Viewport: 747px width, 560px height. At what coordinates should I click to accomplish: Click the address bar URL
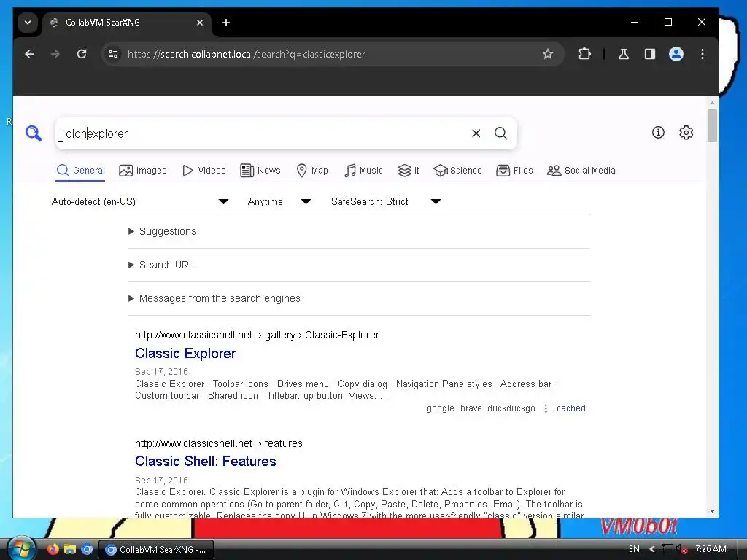click(x=247, y=54)
